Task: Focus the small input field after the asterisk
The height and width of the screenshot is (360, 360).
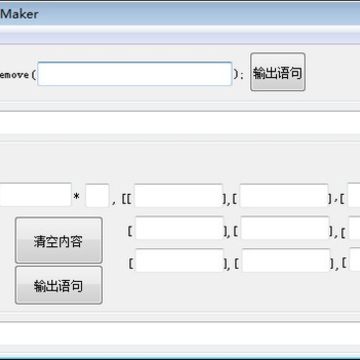Action: (x=97, y=195)
